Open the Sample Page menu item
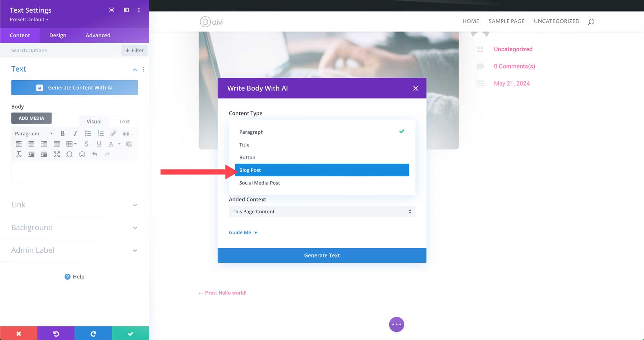This screenshot has height=340, width=644. pos(506,21)
